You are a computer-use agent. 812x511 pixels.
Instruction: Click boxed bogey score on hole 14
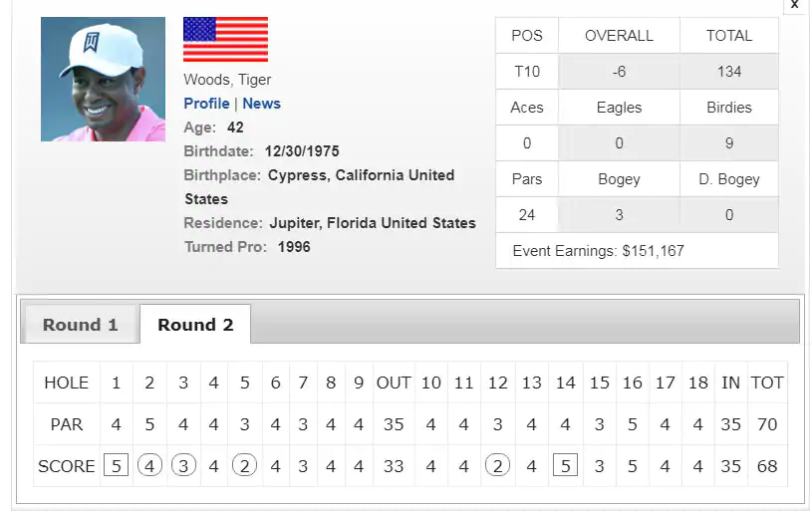[x=566, y=465]
